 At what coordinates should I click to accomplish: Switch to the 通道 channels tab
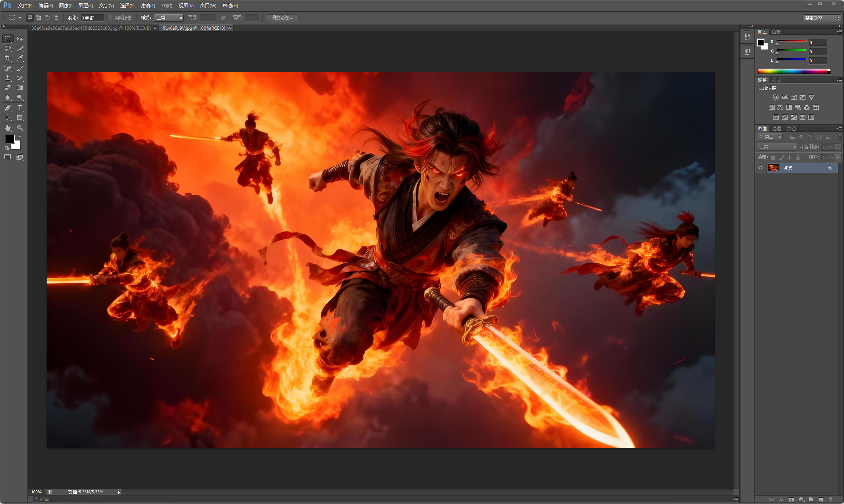776,128
